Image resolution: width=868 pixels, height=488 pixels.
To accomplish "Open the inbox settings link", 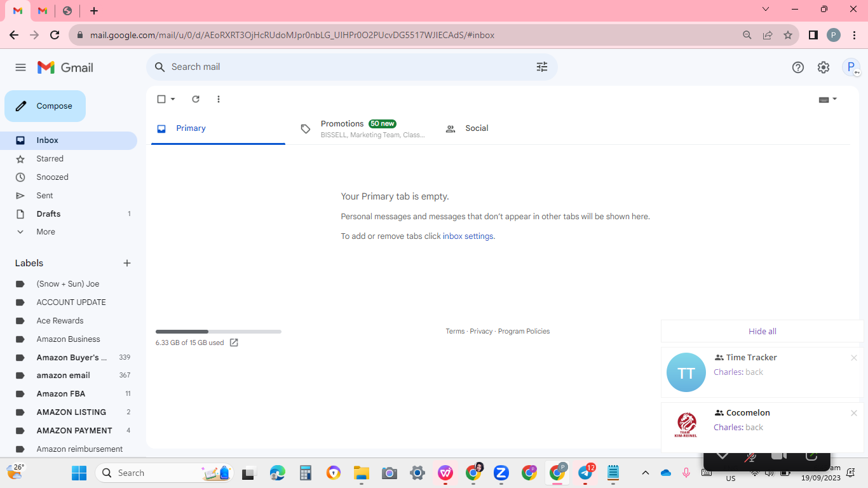I will click(468, 236).
